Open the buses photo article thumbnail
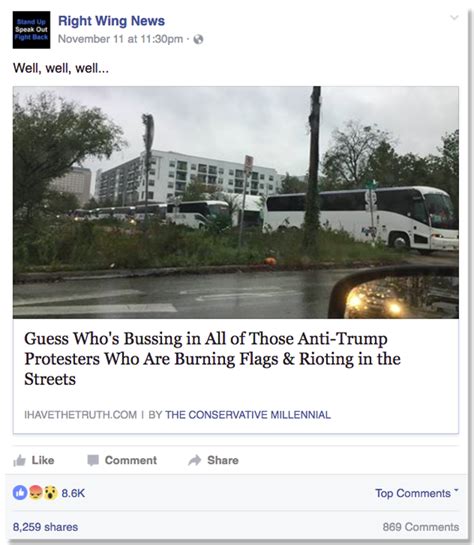474x545 pixels. (x=236, y=202)
